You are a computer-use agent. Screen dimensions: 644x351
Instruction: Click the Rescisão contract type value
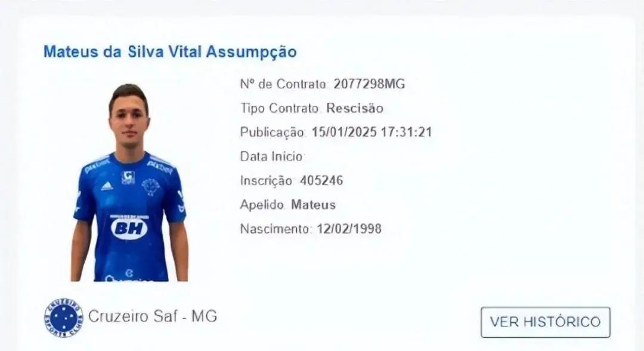(355, 108)
